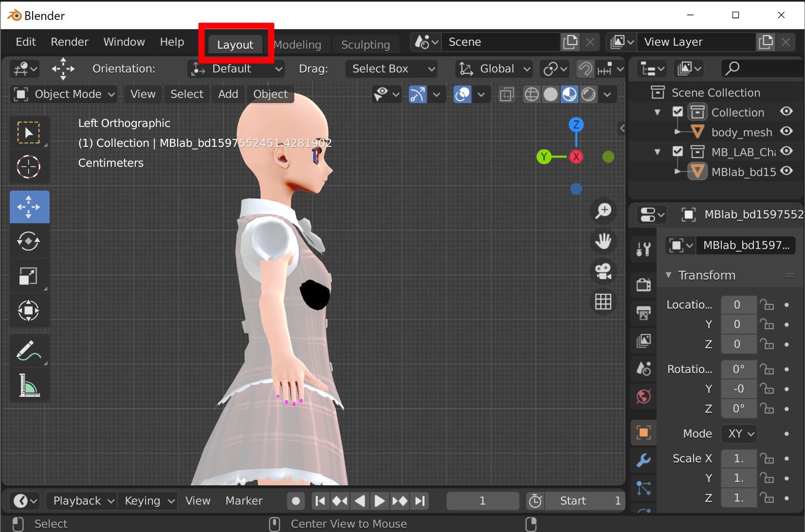
Task: Lock the Location X value
Action: coord(767,305)
